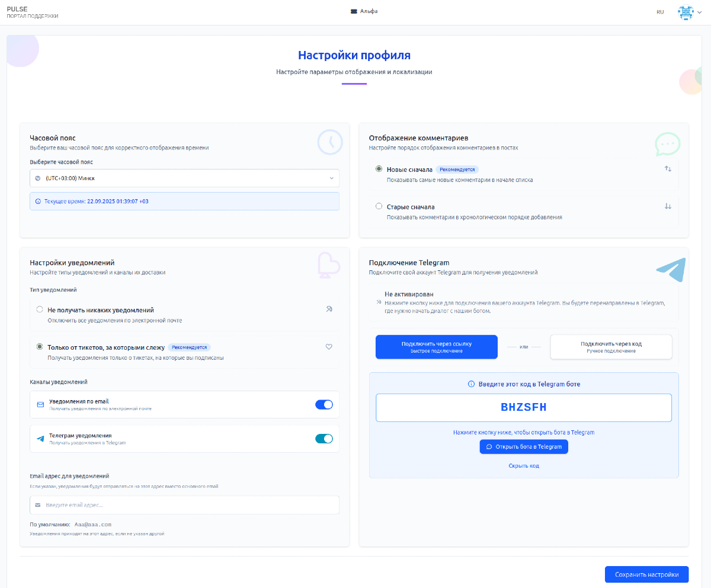Expand the avatar dropdown chevron

tap(700, 12)
